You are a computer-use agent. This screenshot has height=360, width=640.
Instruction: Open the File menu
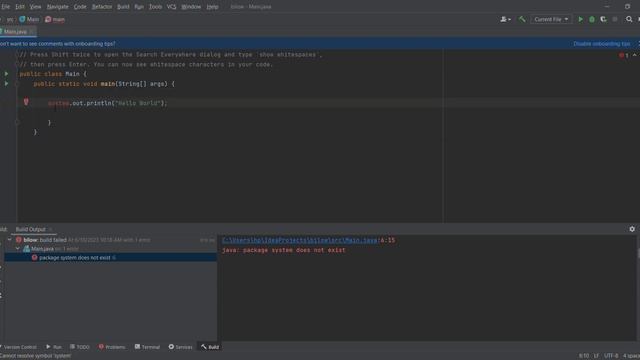click(x=5, y=7)
